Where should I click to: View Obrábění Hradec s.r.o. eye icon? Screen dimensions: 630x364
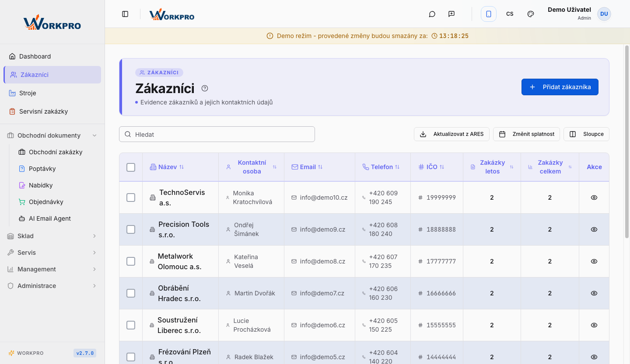[x=594, y=293]
